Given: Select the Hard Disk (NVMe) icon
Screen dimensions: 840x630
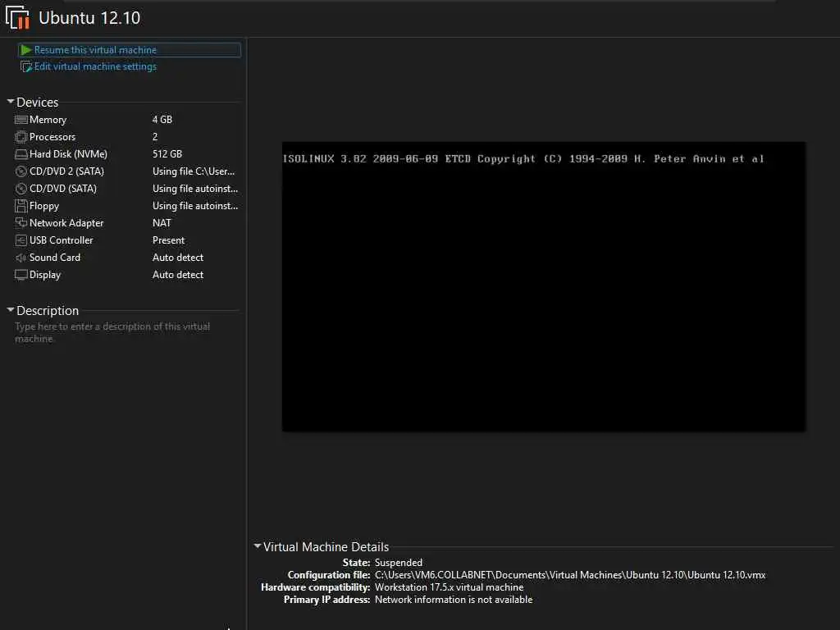Looking at the screenshot, I should click(21, 154).
